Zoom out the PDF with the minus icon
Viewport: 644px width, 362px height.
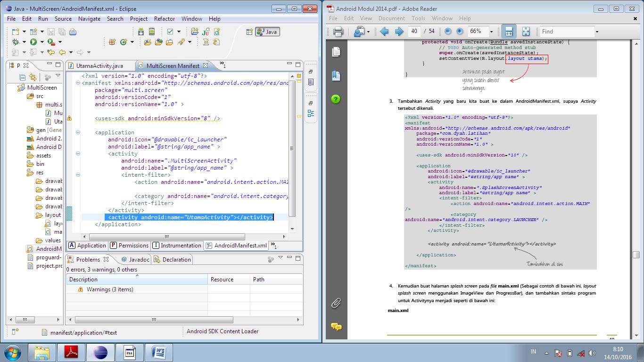(448, 31)
